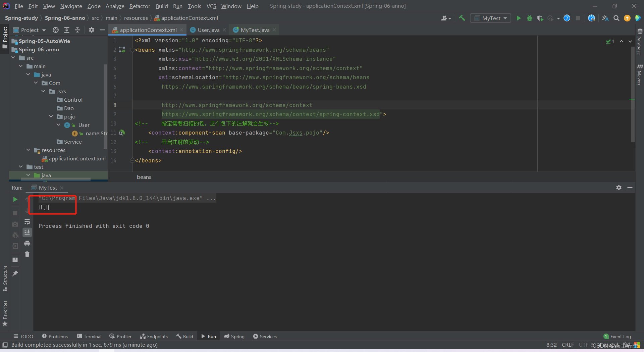This screenshot has height=352, width=644.
Task: Open Project panel settings gear
Action: 92,30
